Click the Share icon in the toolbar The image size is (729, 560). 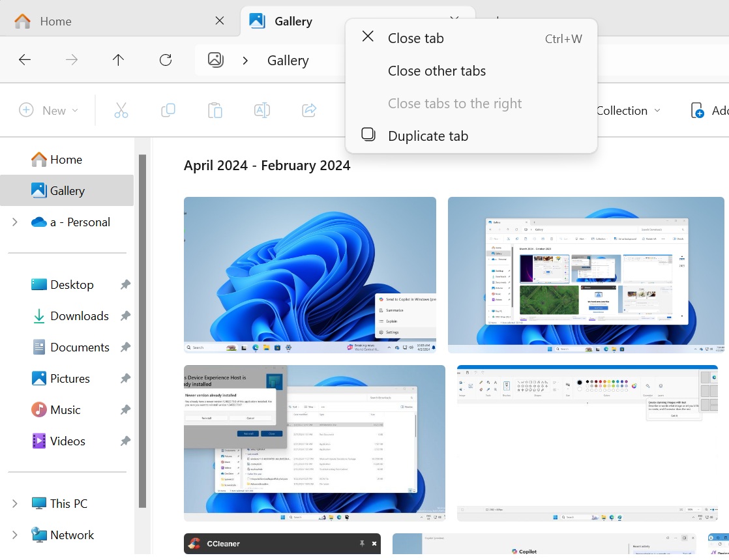tap(308, 110)
